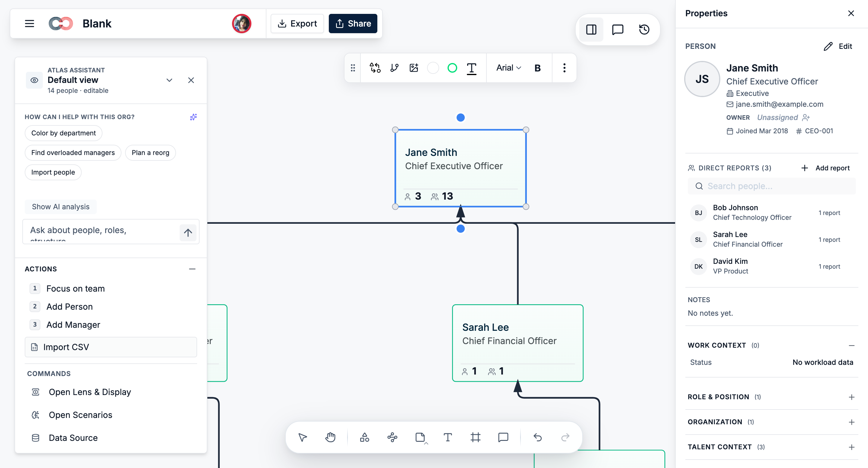Close the Properties panel
Screen dimensions: 868x468
click(x=851, y=14)
